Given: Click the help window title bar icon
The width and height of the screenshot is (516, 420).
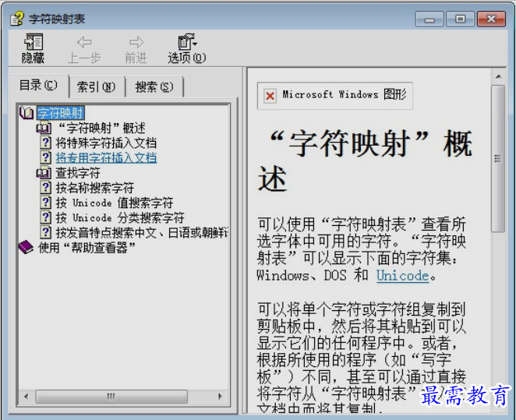Looking at the screenshot, I should pyautogui.click(x=17, y=19).
